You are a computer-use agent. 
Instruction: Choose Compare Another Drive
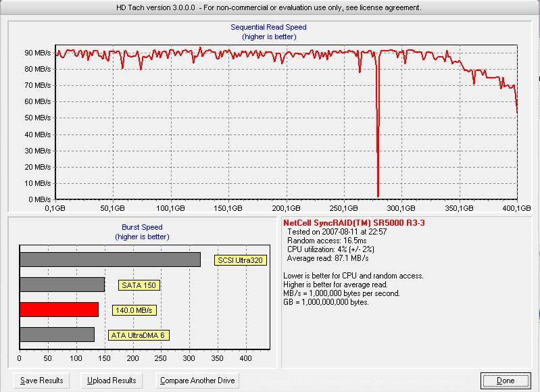(197, 381)
